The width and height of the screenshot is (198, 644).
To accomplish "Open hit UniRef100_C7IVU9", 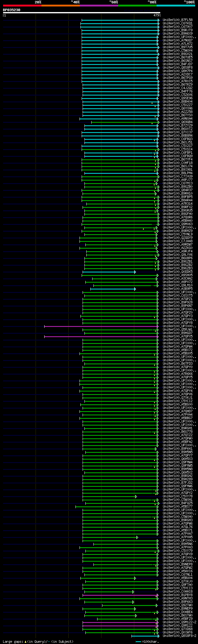I will (x=178, y=177).
